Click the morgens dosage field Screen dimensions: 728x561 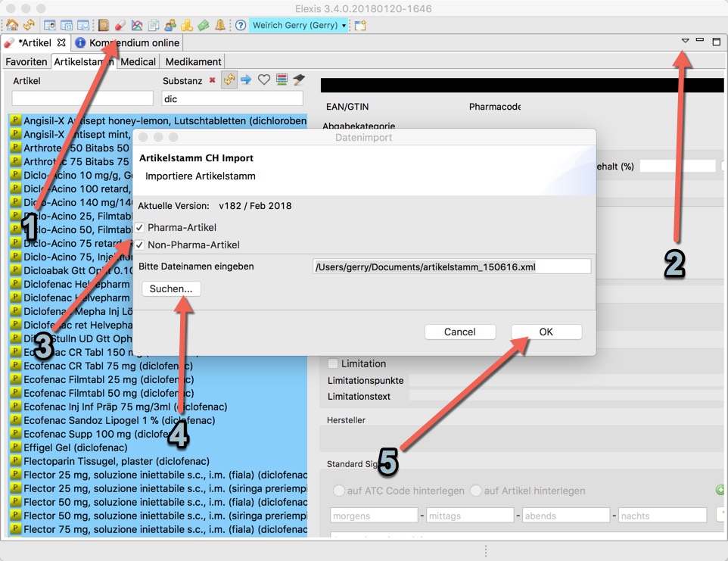pos(374,516)
